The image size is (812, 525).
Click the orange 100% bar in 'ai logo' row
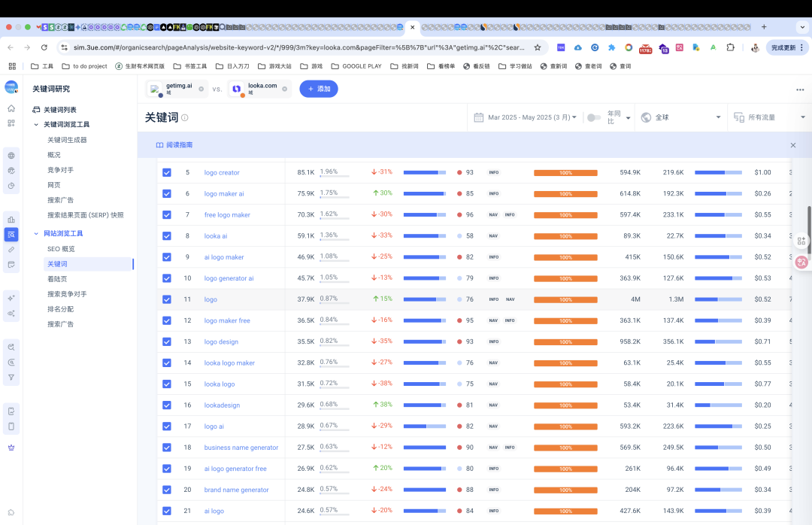[565, 511]
